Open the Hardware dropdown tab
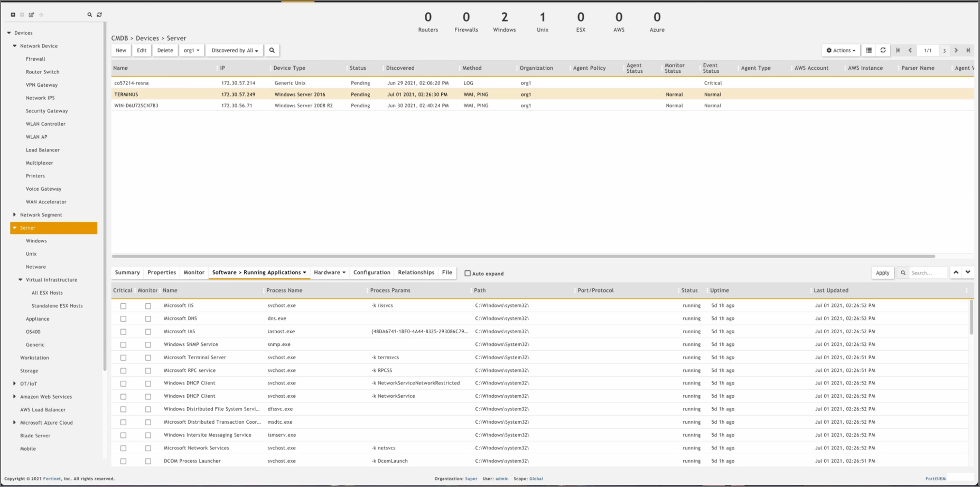The image size is (980, 487). [330, 273]
